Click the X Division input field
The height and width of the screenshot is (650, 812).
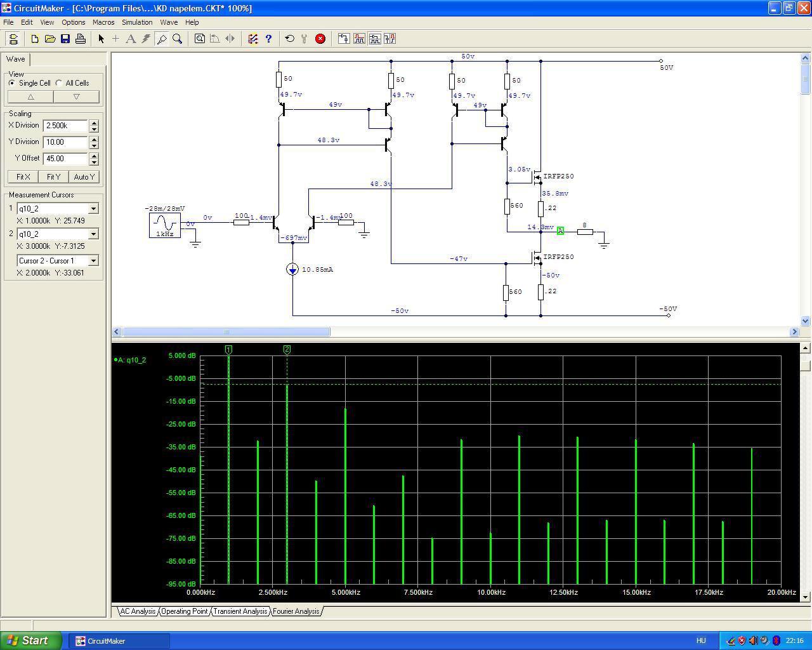coord(65,126)
